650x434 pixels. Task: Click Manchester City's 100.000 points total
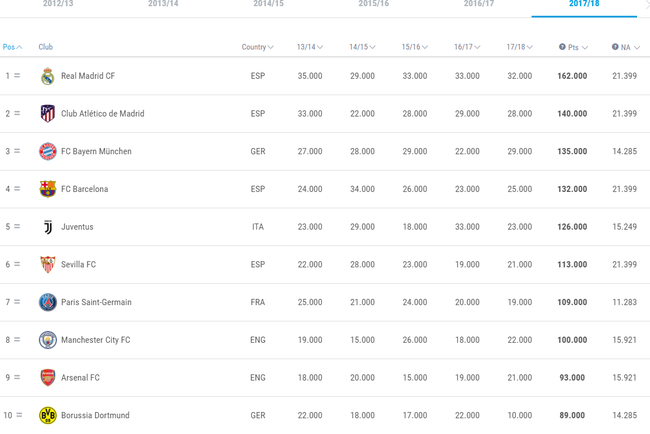point(572,340)
